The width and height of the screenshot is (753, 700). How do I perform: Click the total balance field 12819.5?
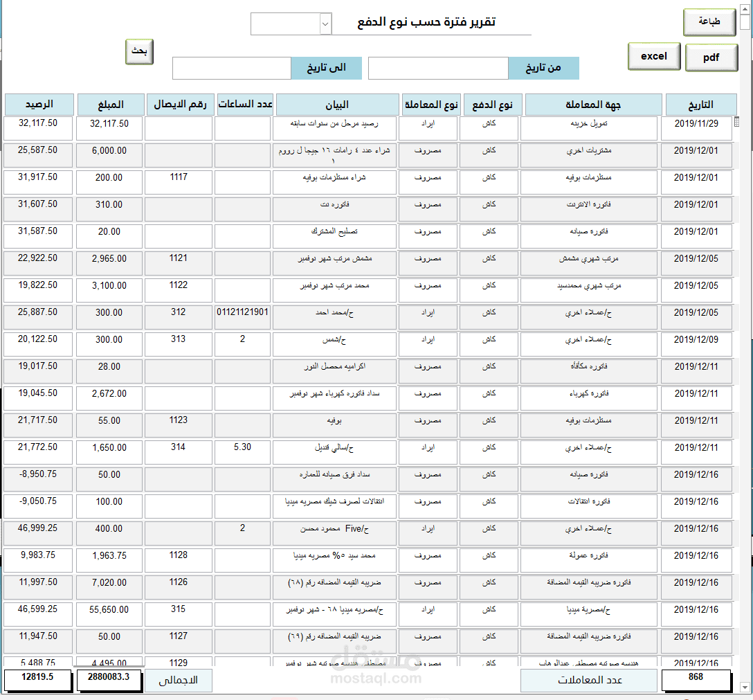[x=37, y=680]
